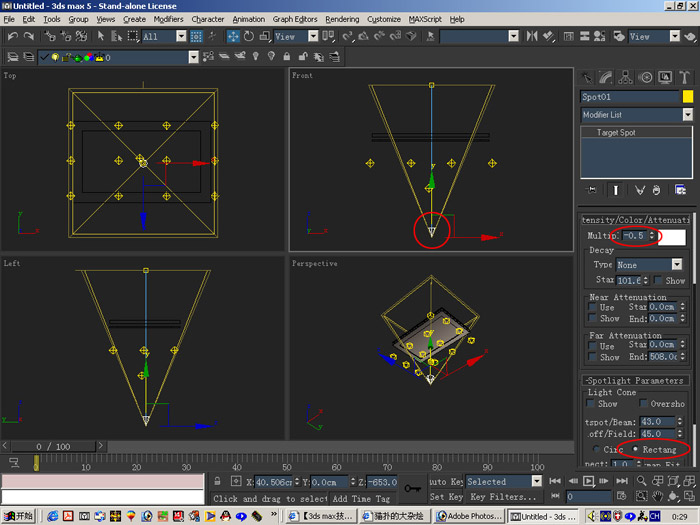700x525 pixels.
Task: Click the Key Filters button
Action: (x=503, y=497)
